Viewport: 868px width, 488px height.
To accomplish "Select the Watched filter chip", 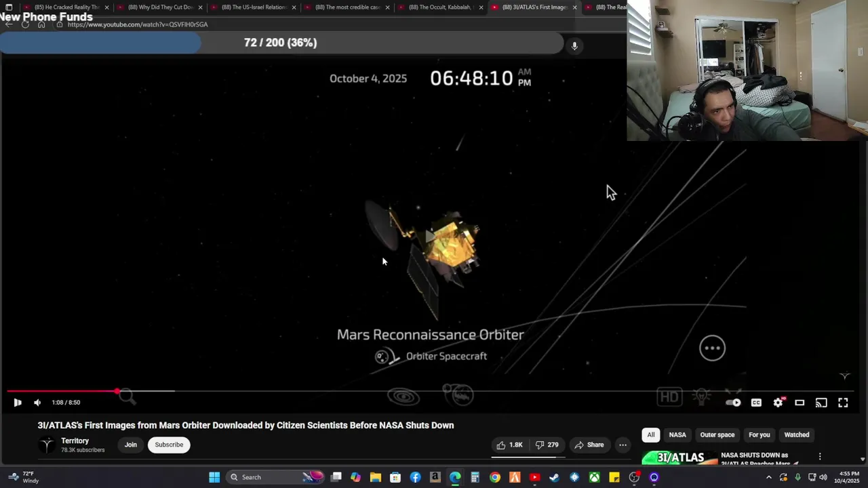I will [x=797, y=435].
